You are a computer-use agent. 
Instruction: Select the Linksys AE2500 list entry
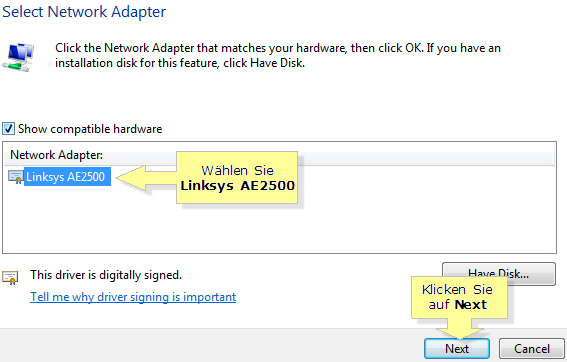(68, 177)
